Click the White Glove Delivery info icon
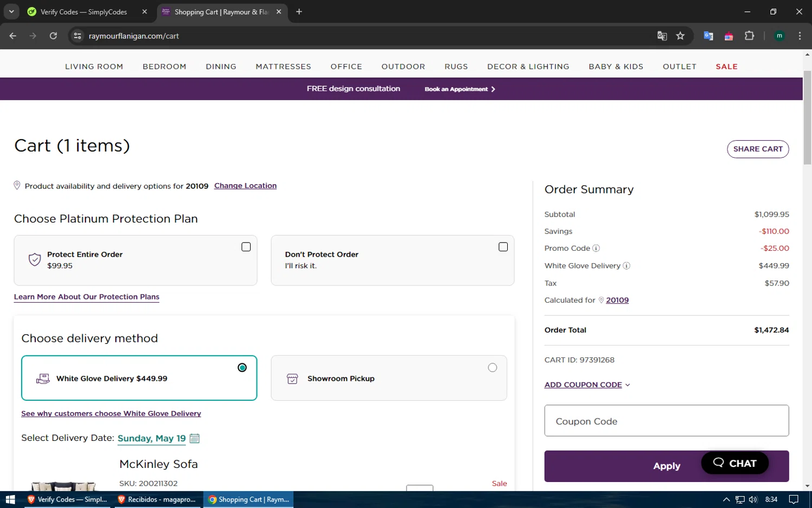Viewport: 812px width, 508px height. (626, 266)
